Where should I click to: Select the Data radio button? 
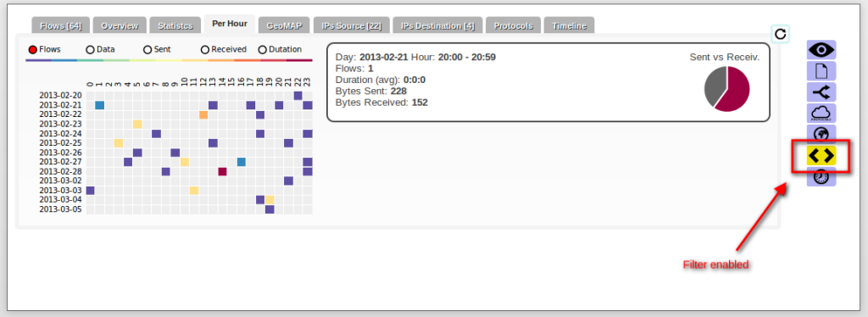click(90, 50)
